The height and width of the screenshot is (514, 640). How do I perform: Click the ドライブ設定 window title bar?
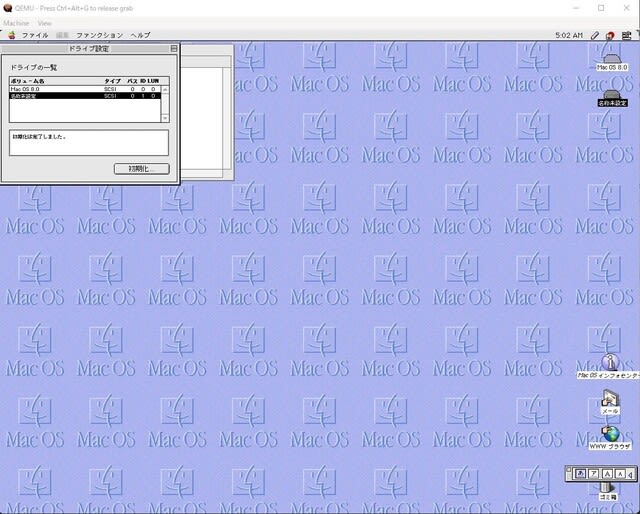pyautogui.click(x=89, y=49)
